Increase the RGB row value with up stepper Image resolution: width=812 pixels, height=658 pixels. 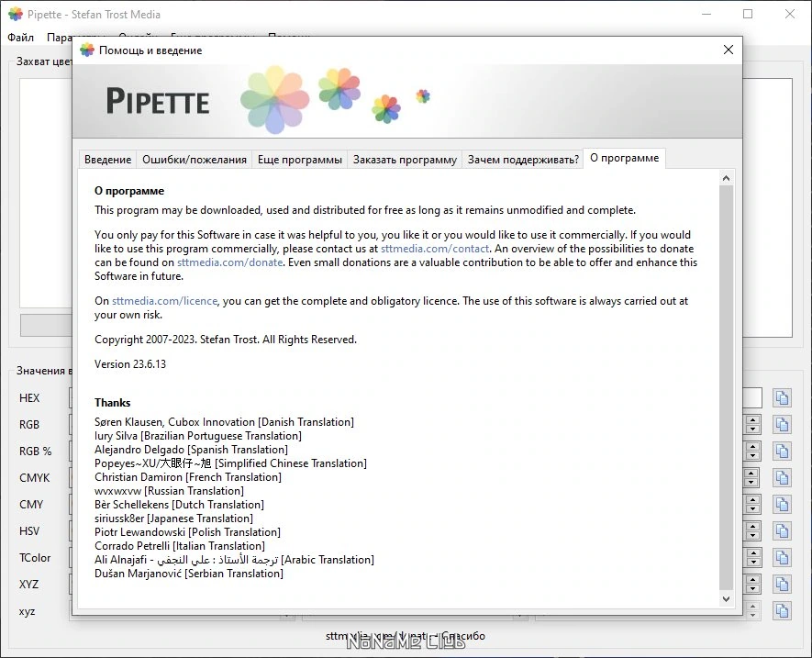point(753,420)
